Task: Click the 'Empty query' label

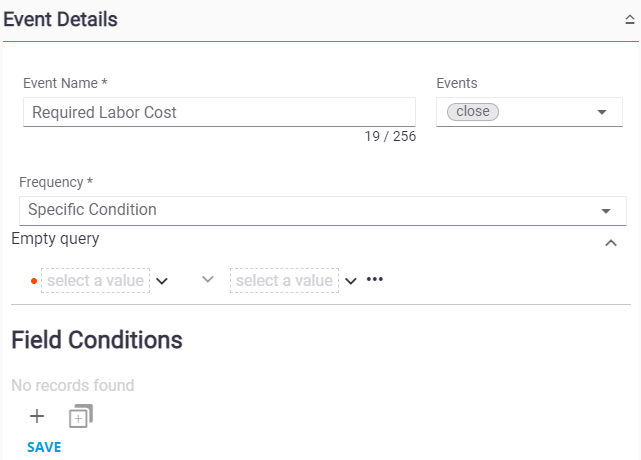Action: click(x=55, y=239)
